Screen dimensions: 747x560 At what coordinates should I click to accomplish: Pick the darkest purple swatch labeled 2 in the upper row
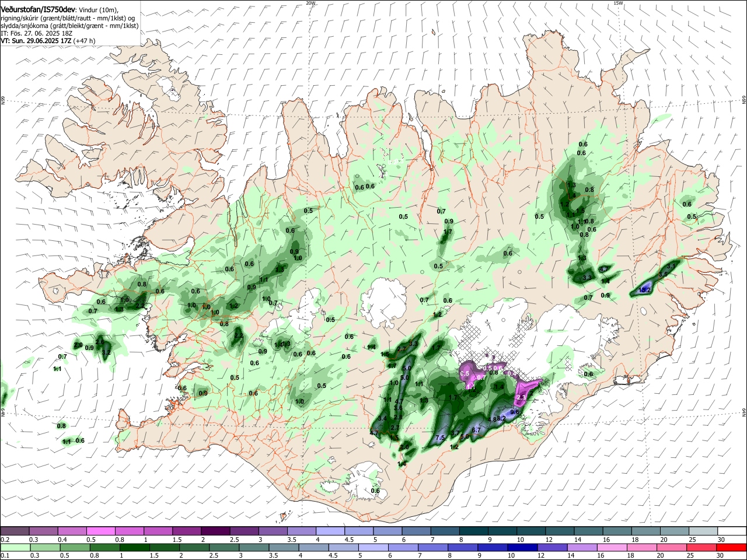[x=215, y=531]
